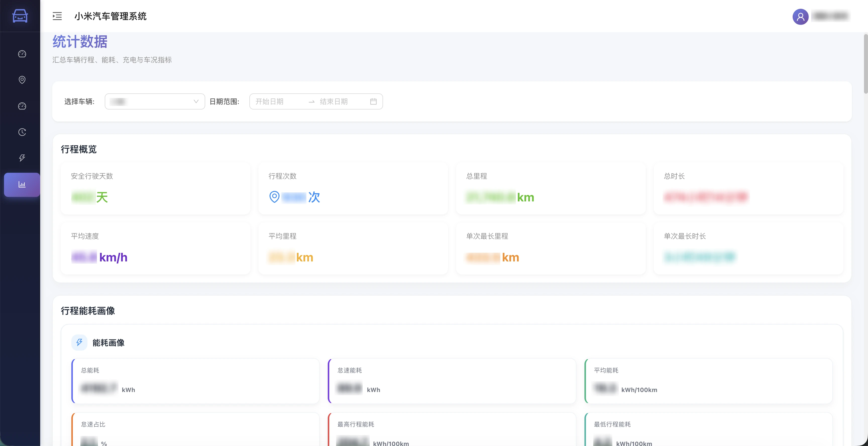This screenshot has height=446, width=868.
Task: Open the dashboard gauge icon in sidebar
Action: [22, 53]
